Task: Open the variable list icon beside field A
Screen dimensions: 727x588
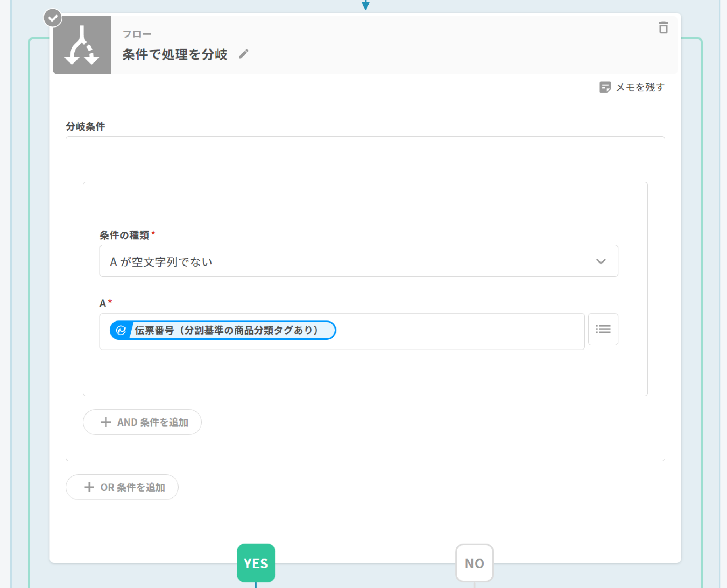Action: point(603,329)
